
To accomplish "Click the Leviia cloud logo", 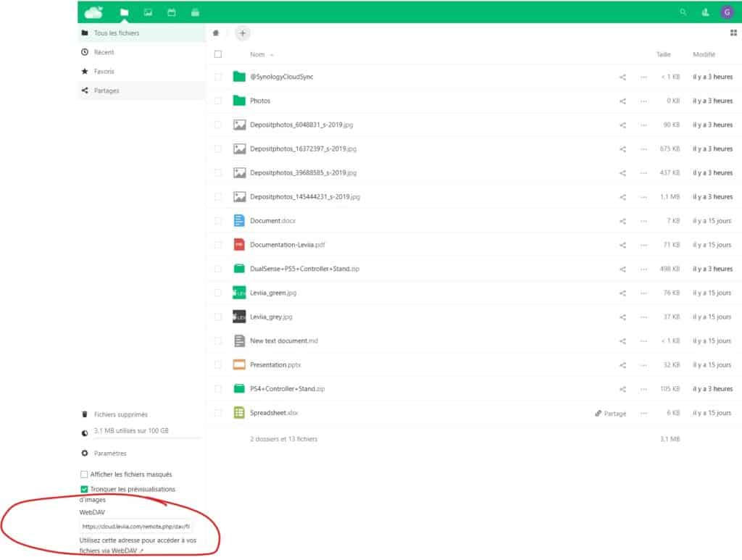I will click(x=92, y=12).
